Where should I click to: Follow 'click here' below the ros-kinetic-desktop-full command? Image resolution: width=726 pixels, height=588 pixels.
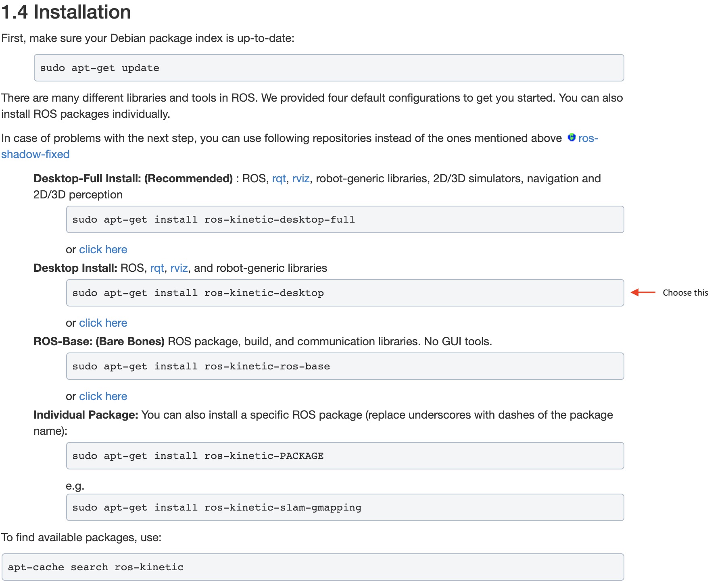click(x=103, y=250)
